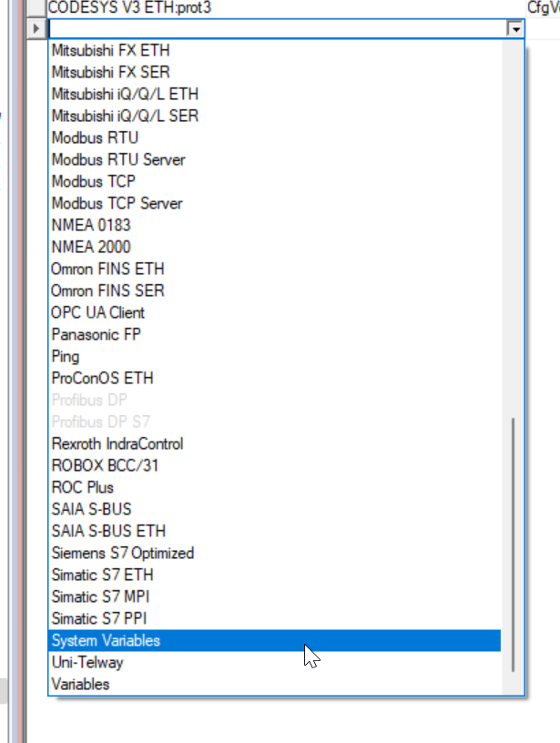Choose NMEA 2000 protocol
560x743 pixels.
coord(275,247)
